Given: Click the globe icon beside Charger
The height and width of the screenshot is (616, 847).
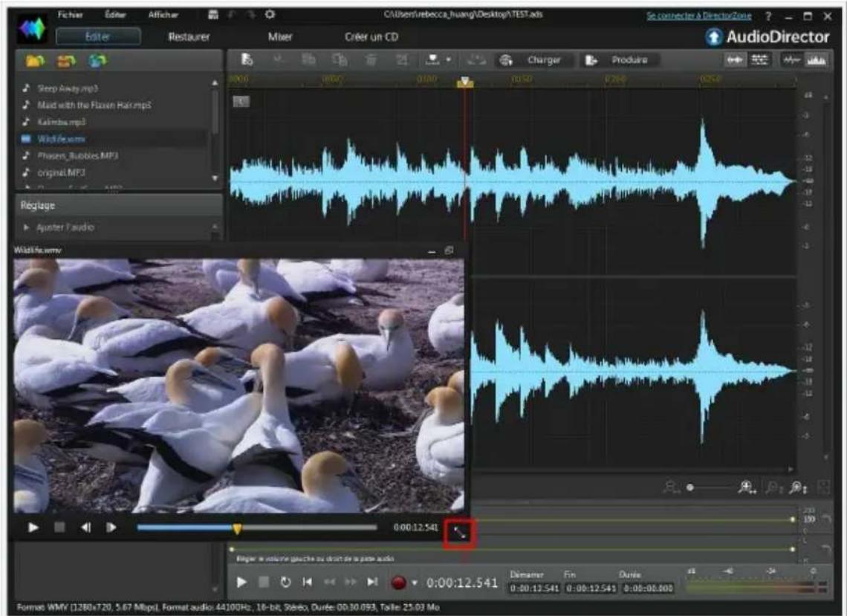Looking at the screenshot, I should 506,60.
